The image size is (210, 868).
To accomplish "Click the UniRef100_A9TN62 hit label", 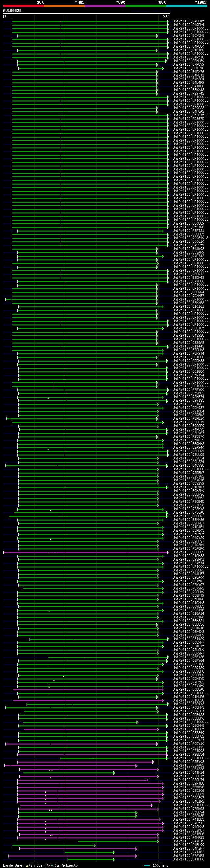I will [188, 404].
